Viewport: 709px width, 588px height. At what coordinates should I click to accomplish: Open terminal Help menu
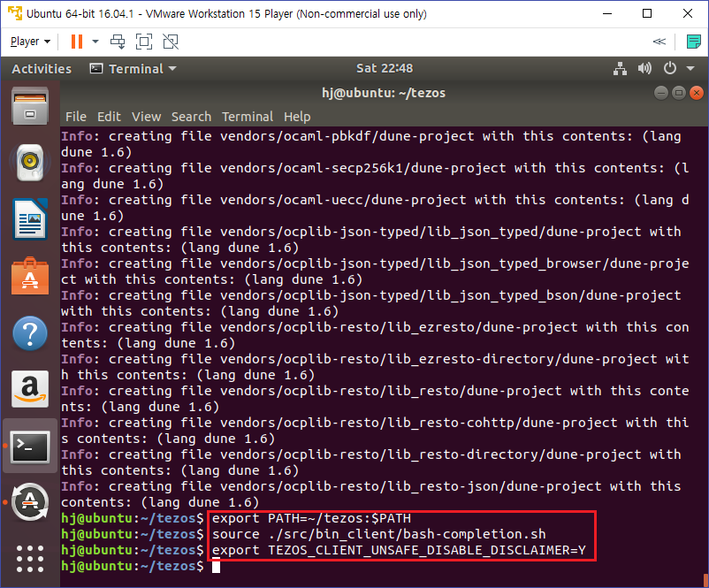[x=297, y=117]
